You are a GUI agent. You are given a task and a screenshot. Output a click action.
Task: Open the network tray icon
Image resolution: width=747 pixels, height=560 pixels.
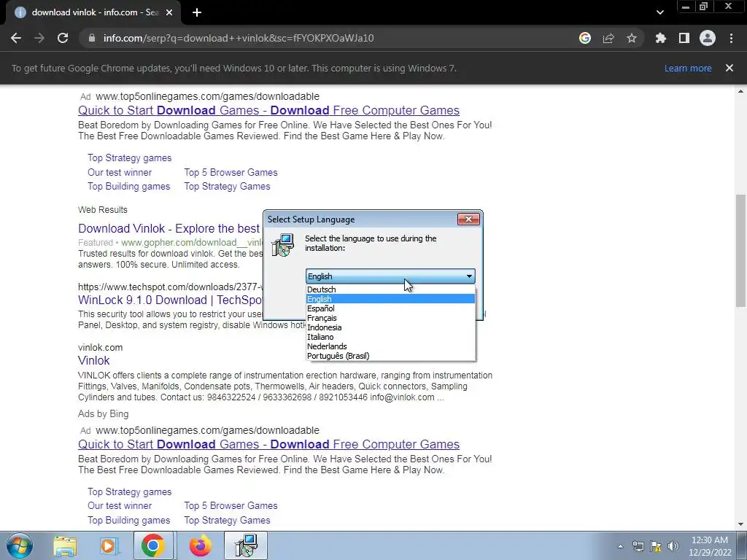(x=638, y=546)
